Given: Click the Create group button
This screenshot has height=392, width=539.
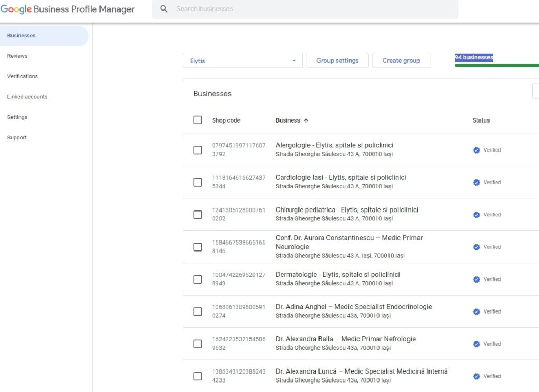Looking at the screenshot, I should coord(401,61).
